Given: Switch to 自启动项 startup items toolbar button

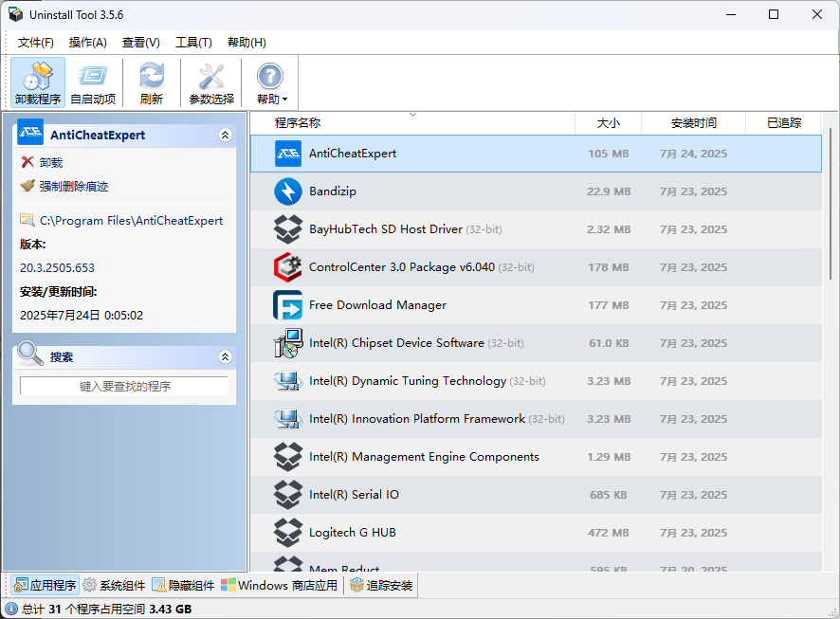Looking at the screenshot, I should coord(93,82).
